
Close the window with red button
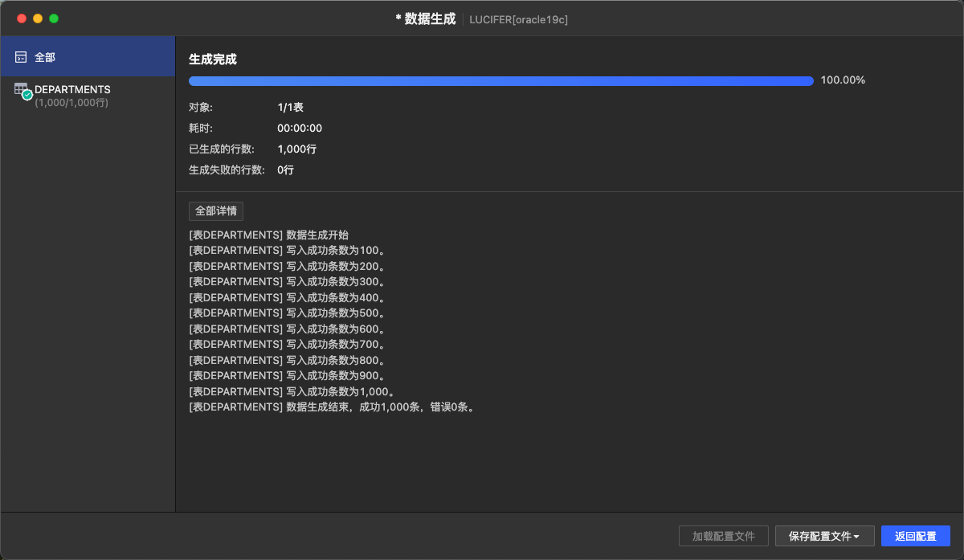point(22,18)
